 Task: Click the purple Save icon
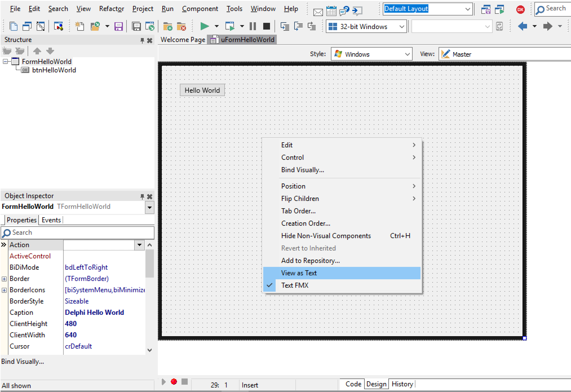point(118,26)
